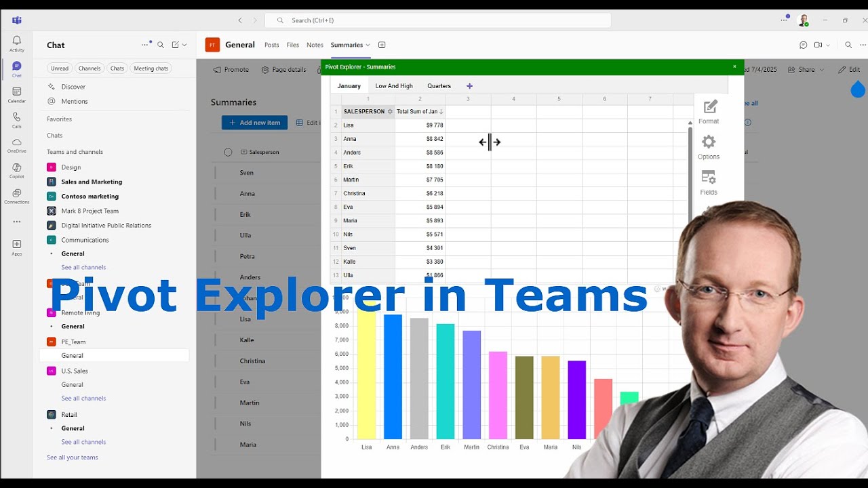
Task: Click See all your teams link
Action: [x=73, y=457]
